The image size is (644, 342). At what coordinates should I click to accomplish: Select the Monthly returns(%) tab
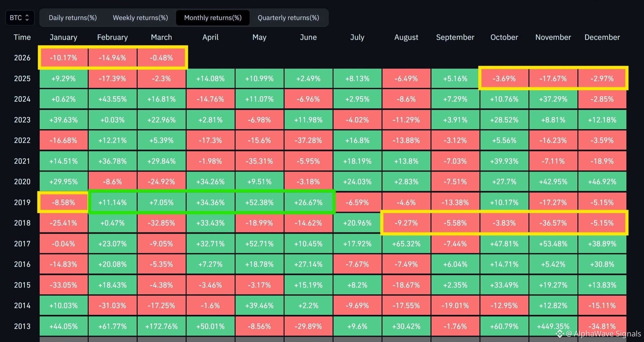[x=213, y=18]
